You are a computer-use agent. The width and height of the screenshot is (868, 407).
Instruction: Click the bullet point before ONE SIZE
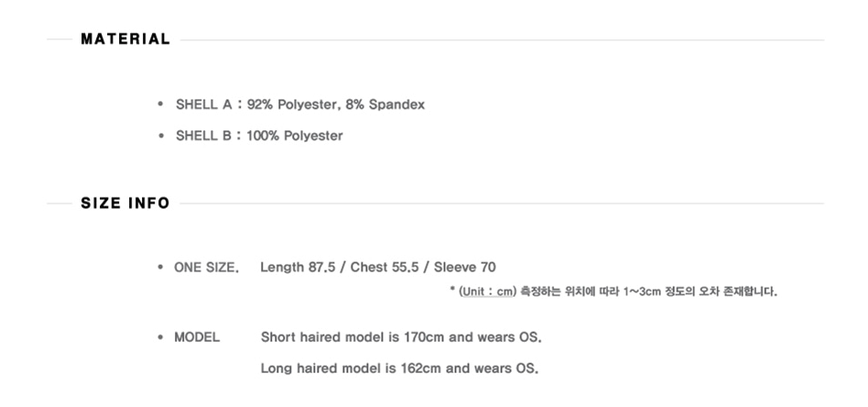tap(161, 268)
